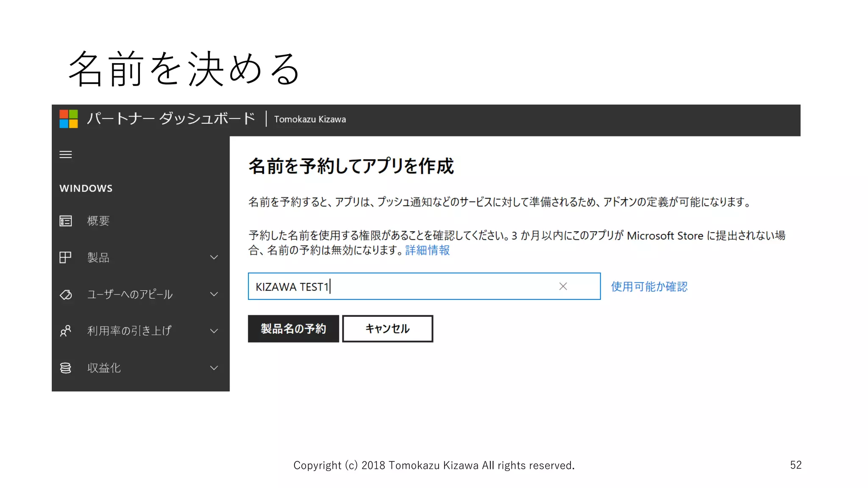Expand the ユーザーへのアピール chevron
Image resolution: width=868 pixels, height=488 pixels.
pyautogui.click(x=214, y=294)
